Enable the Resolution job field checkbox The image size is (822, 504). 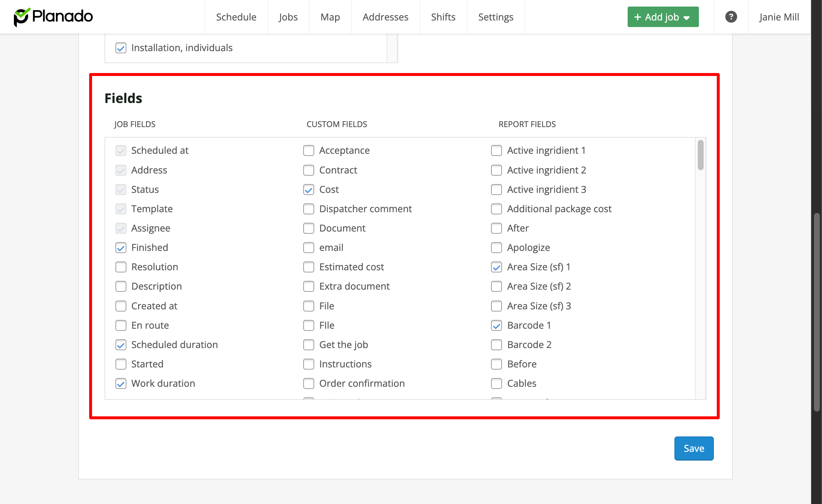121,267
